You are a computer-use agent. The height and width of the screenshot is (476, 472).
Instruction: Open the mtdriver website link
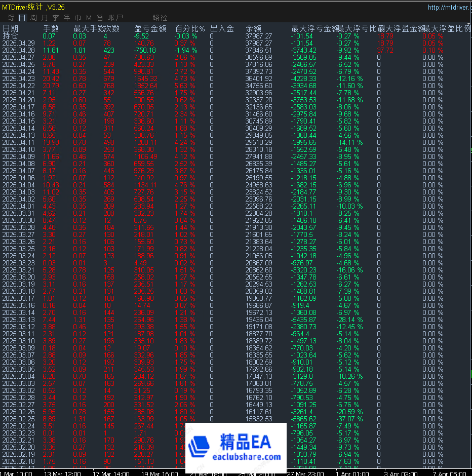coord(449,7)
